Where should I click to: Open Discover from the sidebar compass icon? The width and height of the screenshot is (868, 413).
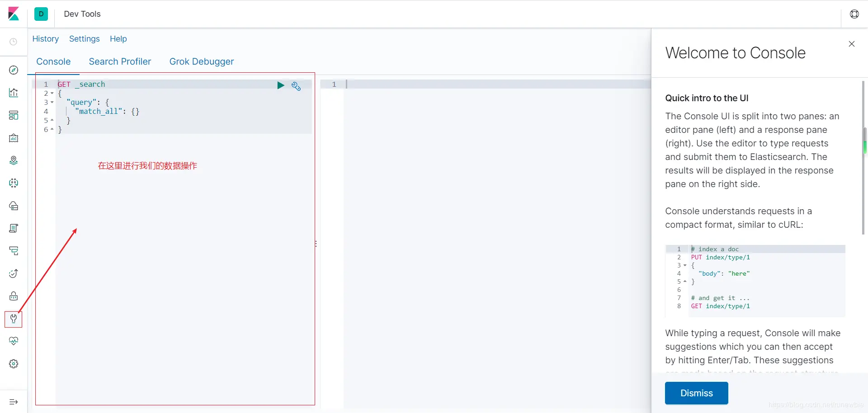[x=14, y=70]
